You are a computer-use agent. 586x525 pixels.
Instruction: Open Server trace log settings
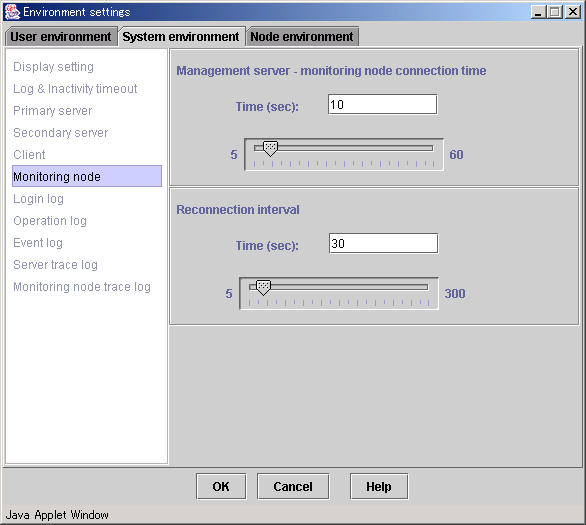click(x=55, y=265)
